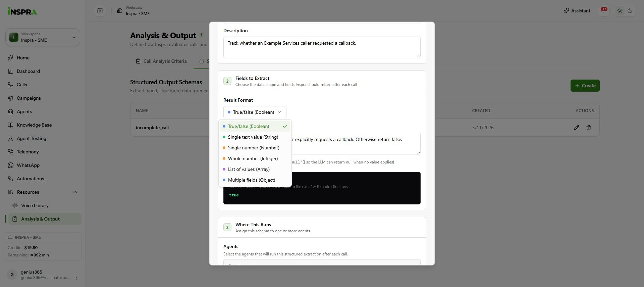The image size is (644, 287).
Task: Navigate to Campaigns
Action: point(43,98)
